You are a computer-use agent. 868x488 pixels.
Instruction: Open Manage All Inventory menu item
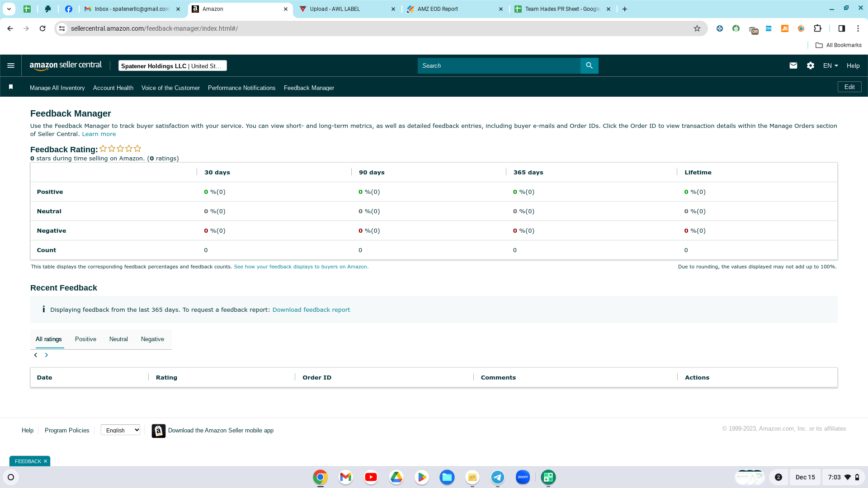point(57,88)
